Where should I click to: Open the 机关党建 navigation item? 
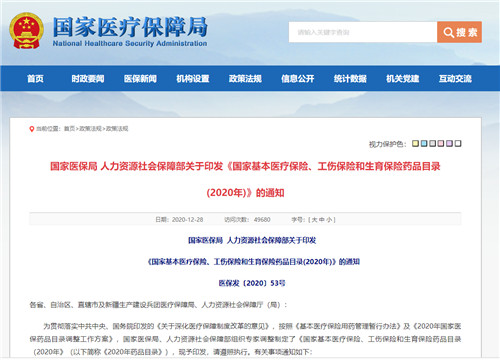(403, 79)
